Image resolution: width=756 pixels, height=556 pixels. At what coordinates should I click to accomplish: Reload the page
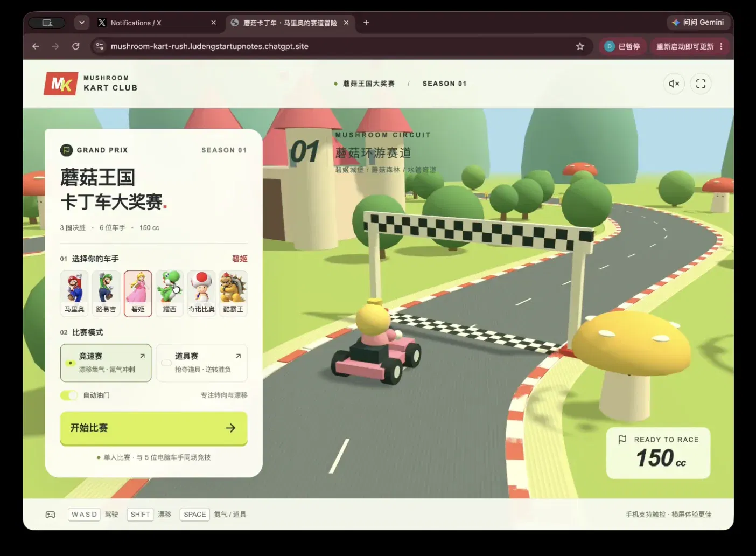point(76,46)
